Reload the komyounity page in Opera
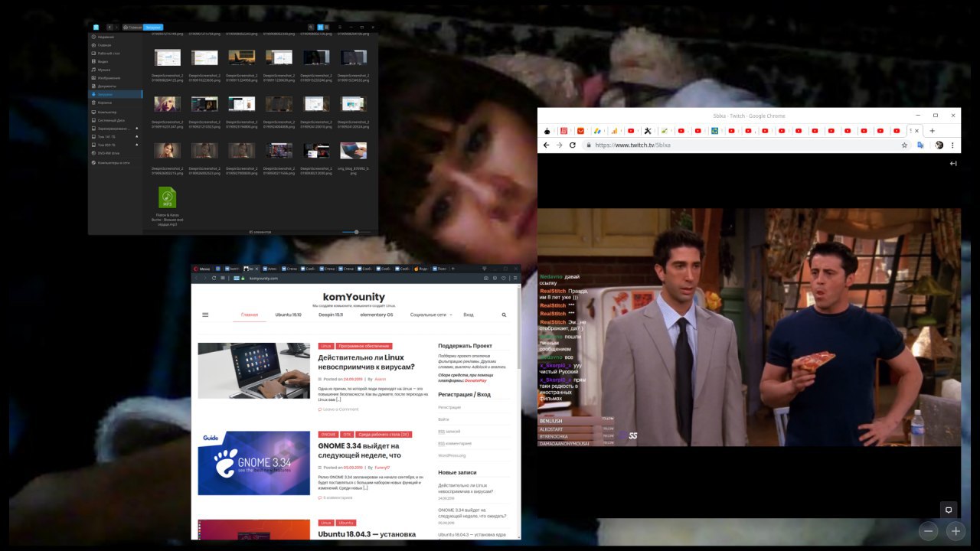 click(x=214, y=279)
